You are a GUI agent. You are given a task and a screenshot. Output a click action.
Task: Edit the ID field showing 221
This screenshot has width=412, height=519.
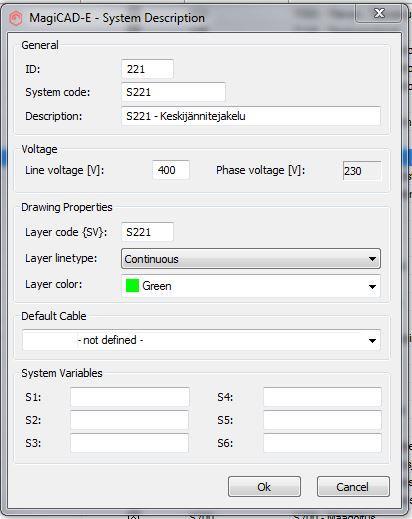[x=147, y=69]
